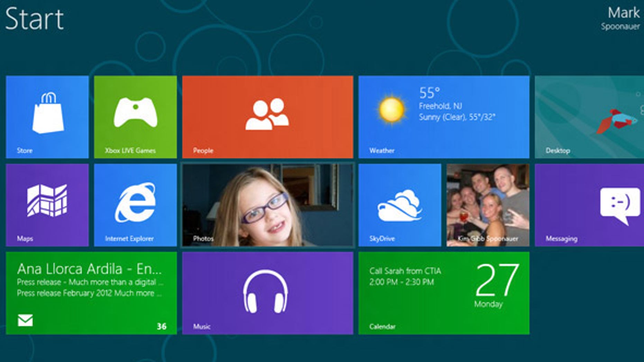Click the Messaging tile label
The width and height of the screenshot is (644, 362).
[561, 239]
